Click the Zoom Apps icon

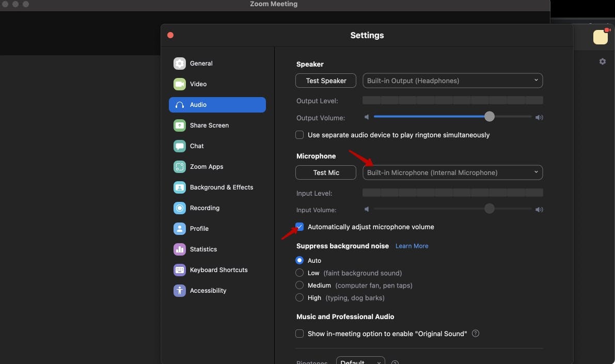[180, 167]
